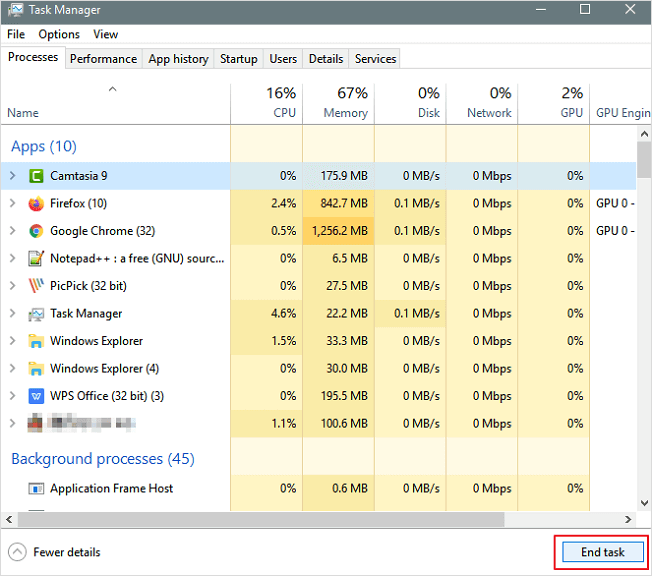The width and height of the screenshot is (652, 576).
Task: Click the Camtasia 9 app icon
Action: (36, 176)
